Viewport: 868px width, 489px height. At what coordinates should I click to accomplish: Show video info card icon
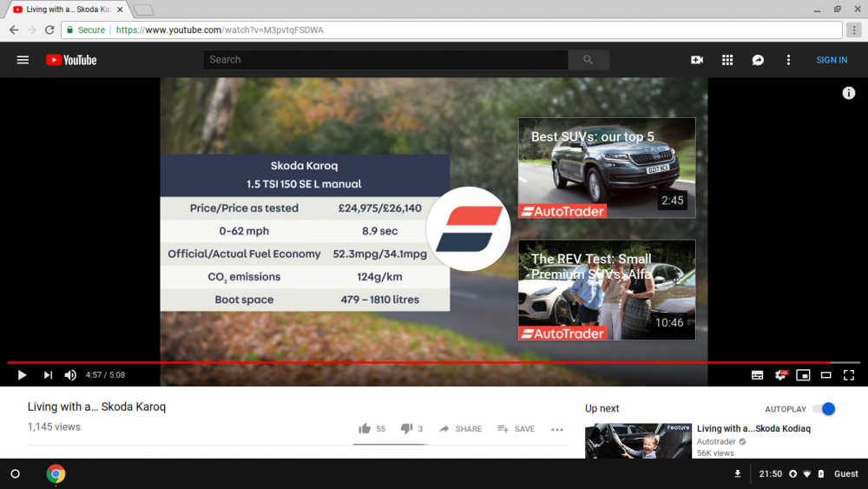(x=849, y=93)
